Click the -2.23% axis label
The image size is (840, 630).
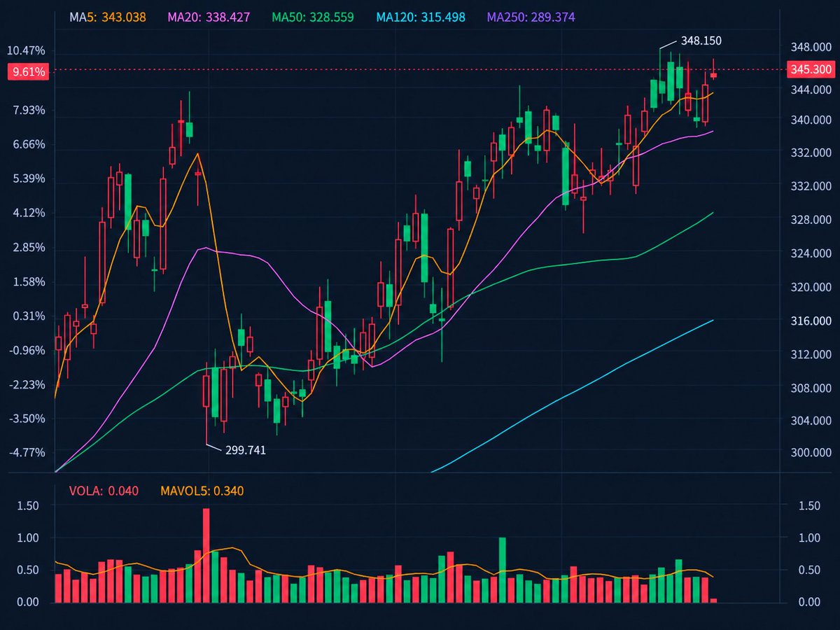pos(27,384)
